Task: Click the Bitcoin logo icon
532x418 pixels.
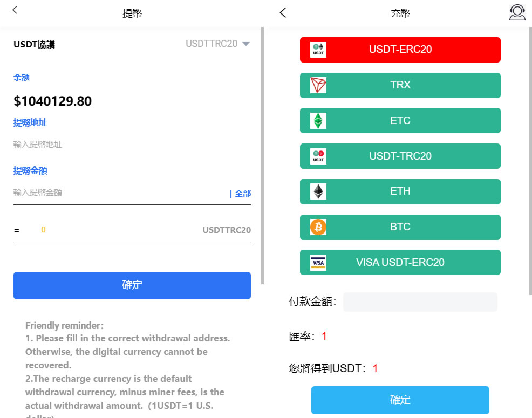Action: tap(317, 227)
